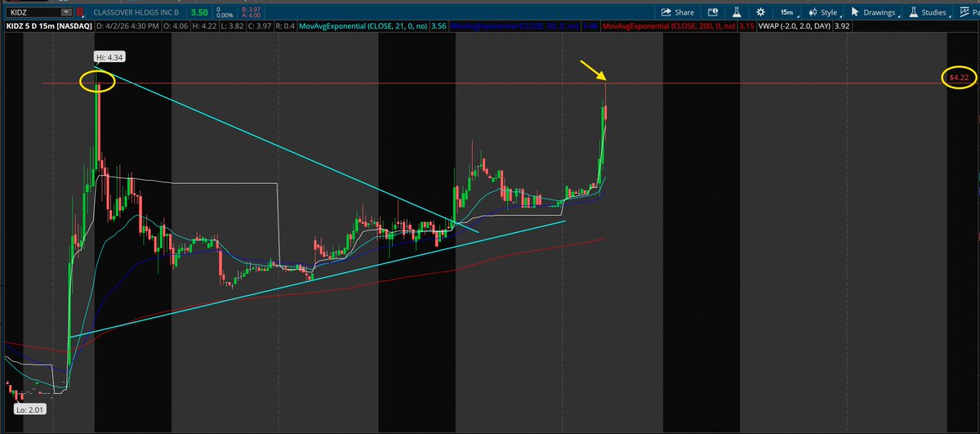Open the Studies menu
Image resolution: width=980 pixels, height=434 pixels.
928,12
